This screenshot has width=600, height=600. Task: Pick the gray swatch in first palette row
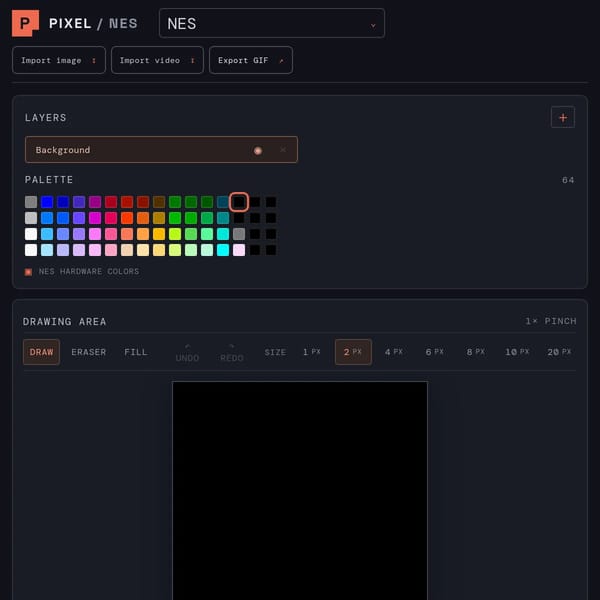[x=31, y=202]
